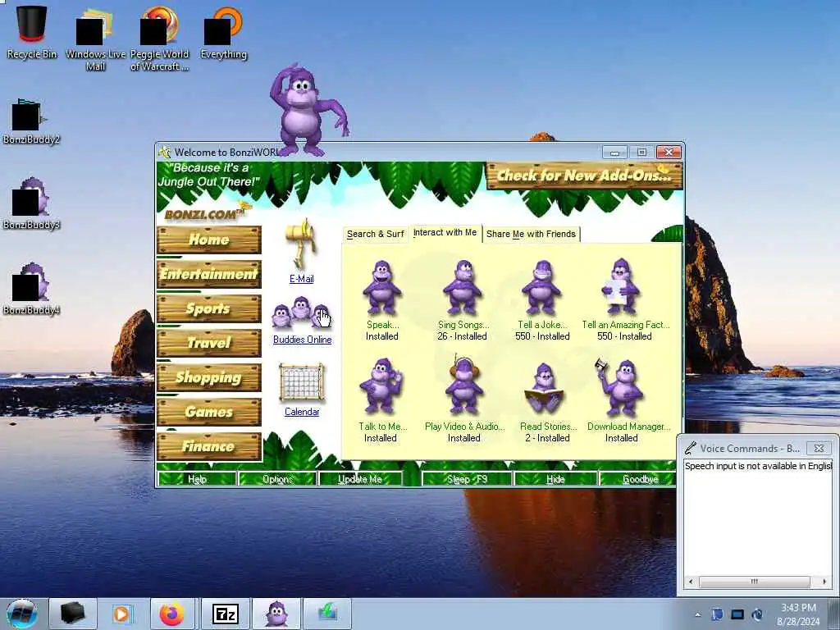Open Tell an Amazing Fact icon
Viewport: 840px width, 630px height.
pos(621,286)
